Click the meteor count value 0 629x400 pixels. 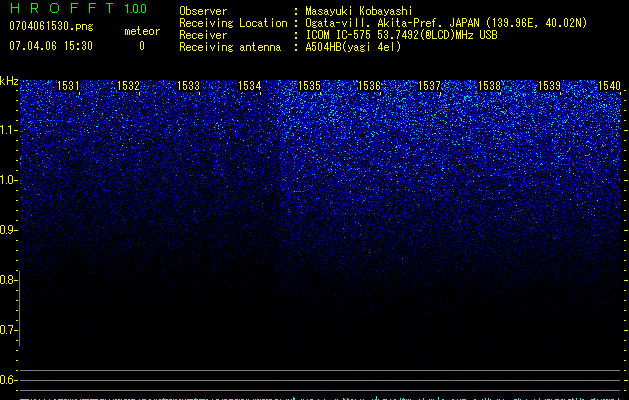point(142,46)
